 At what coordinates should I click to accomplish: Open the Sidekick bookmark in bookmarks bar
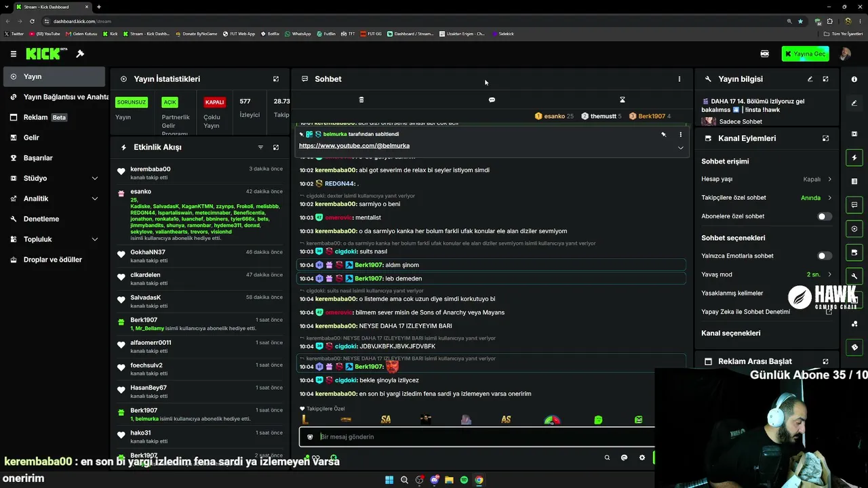point(503,34)
